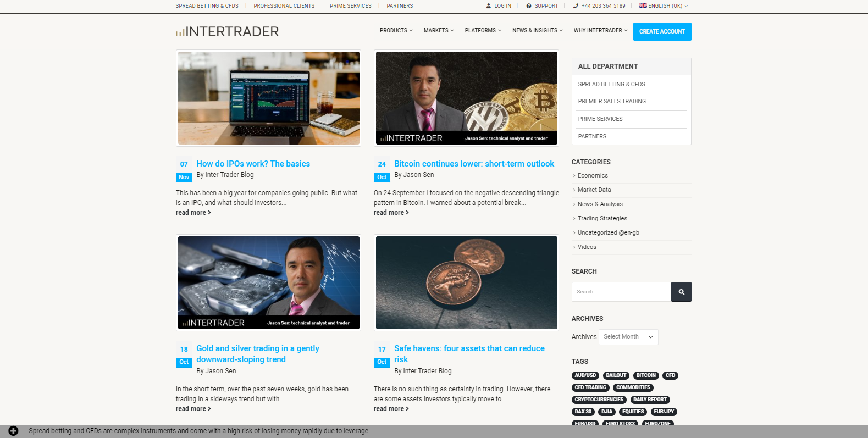Screen dimensions: 868x438
Task: Click the 24 Oct date badge
Action: click(382, 170)
